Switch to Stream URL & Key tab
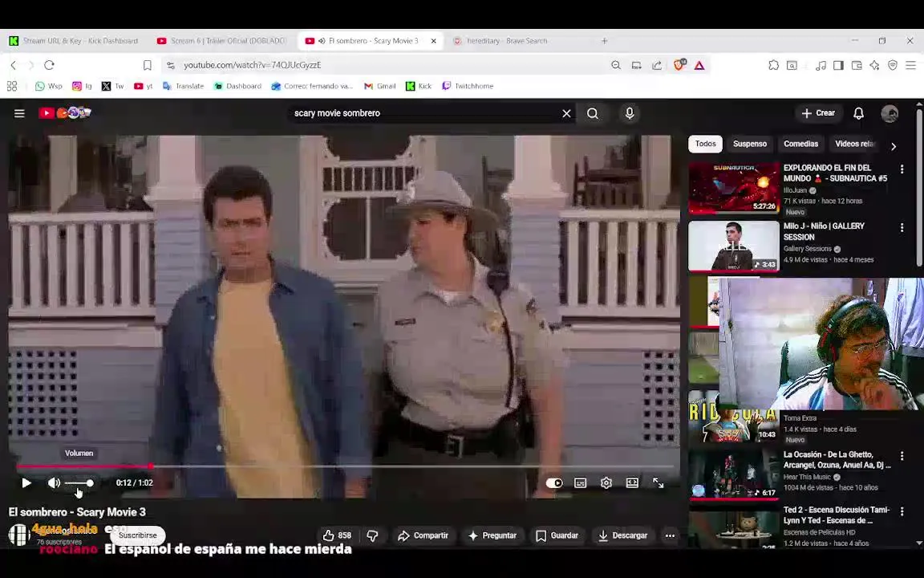 click(75, 41)
